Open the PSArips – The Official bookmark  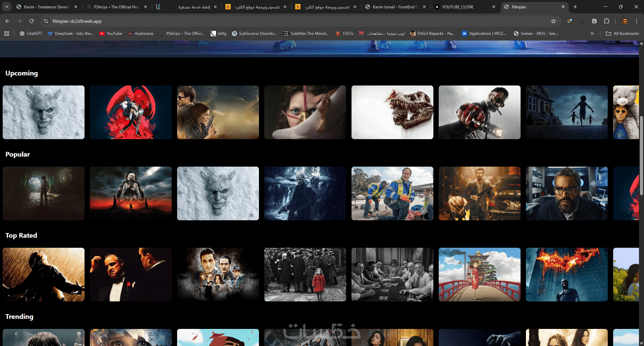(x=182, y=34)
